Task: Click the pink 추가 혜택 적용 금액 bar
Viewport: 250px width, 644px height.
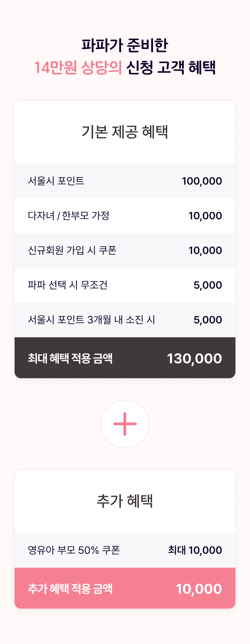Action: click(x=125, y=588)
